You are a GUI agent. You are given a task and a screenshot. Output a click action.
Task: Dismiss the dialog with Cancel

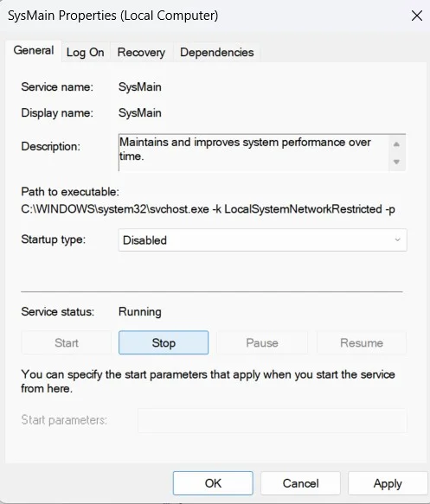[300, 483]
